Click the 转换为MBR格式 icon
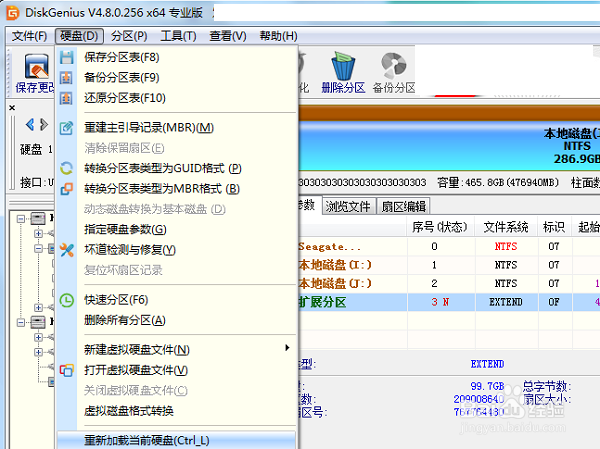This screenshot has width=600, height=449. (67, 189)
